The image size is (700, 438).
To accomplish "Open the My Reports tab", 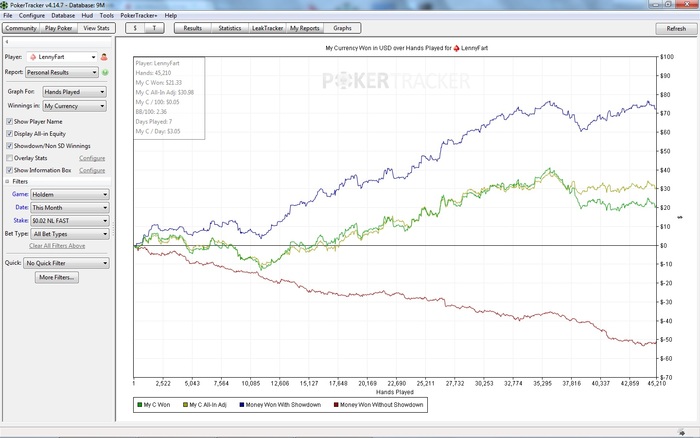I will point(305,28).
